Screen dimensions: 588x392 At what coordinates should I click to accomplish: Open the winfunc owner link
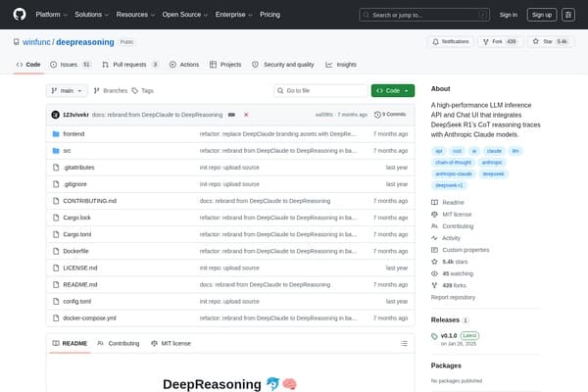point(36,42)
